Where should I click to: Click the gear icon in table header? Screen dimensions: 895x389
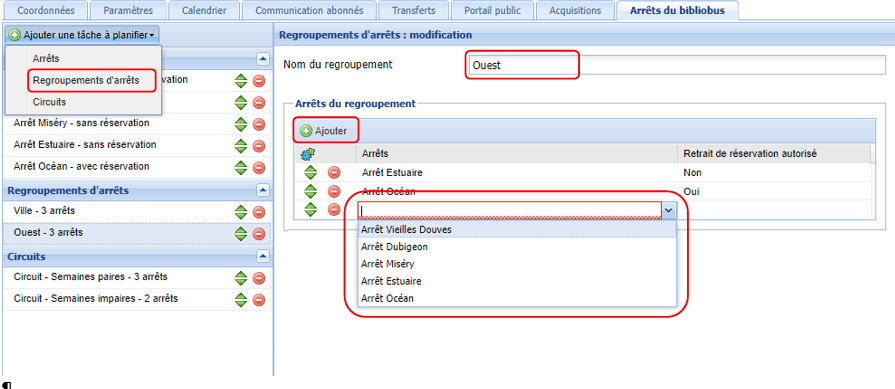click(x=308, y=154)
